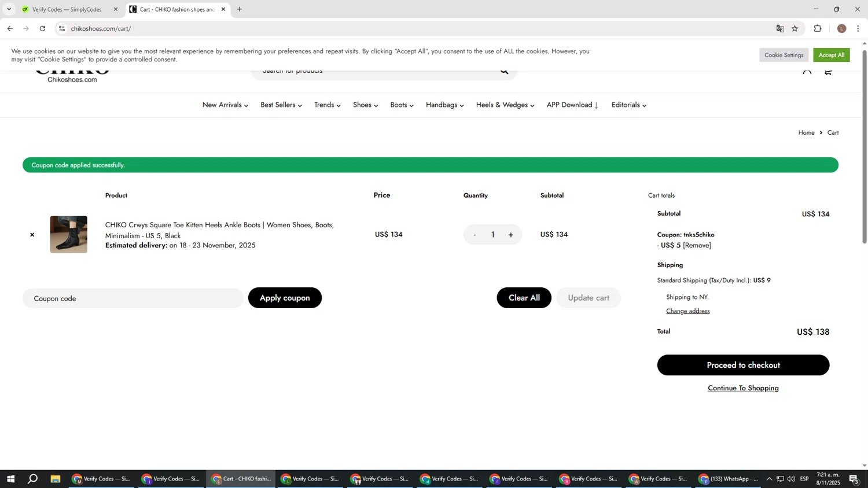Click the Clear All button

[x=524, y=298]
